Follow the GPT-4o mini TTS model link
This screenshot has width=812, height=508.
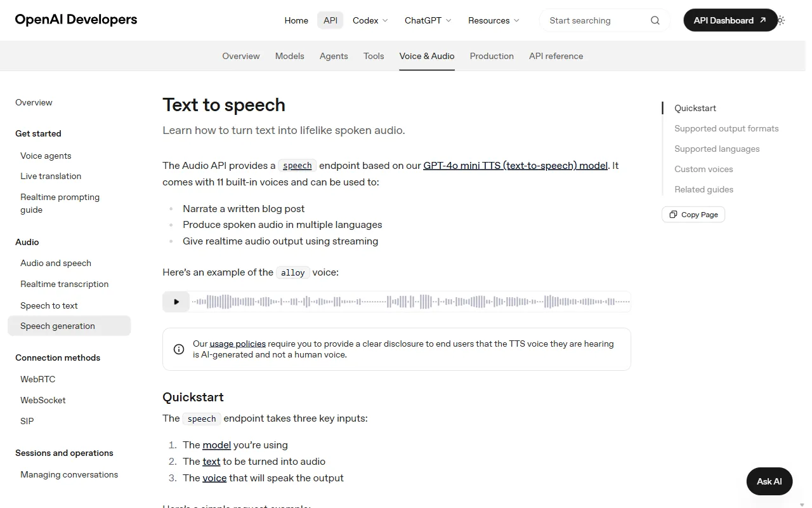[x=516, y=165]
